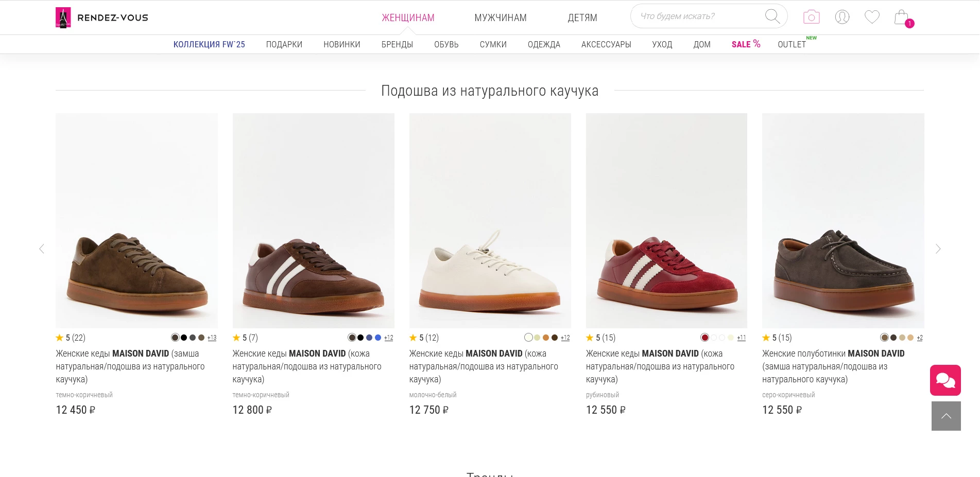This screenshot has height=477, width=980.
Task: Open the SALE % page
Action: pyautogui.click(x=745, y=44)
